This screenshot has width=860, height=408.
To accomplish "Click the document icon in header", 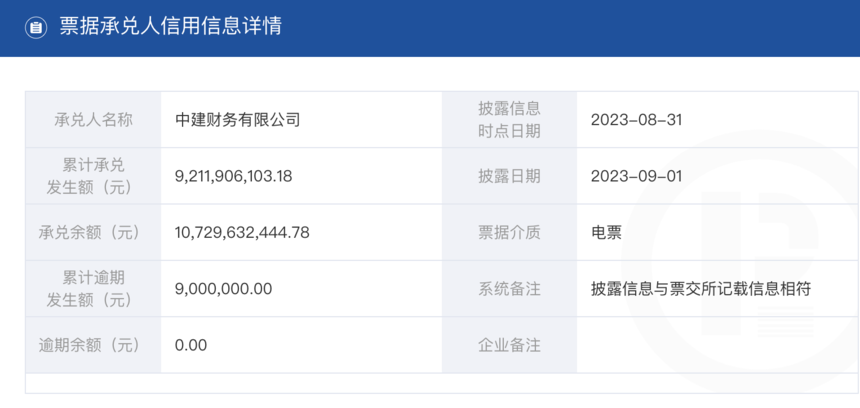I will pos(36,27).
